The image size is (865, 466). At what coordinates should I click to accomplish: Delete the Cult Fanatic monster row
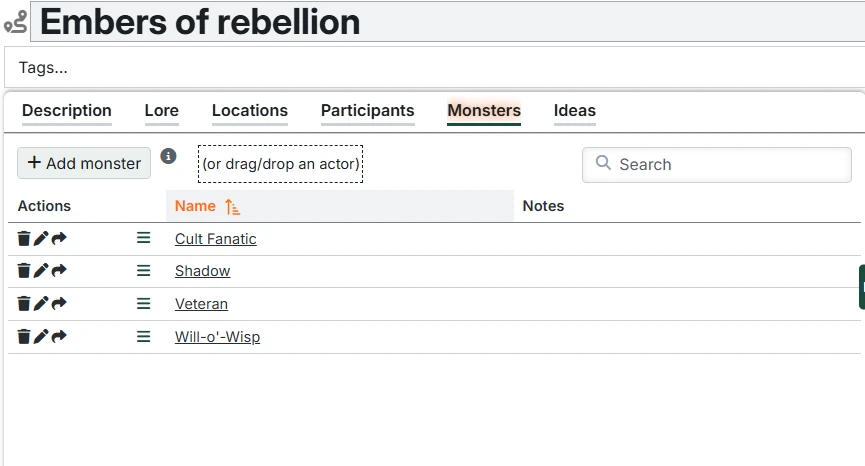pyautogui.click(x=24, y=239)
